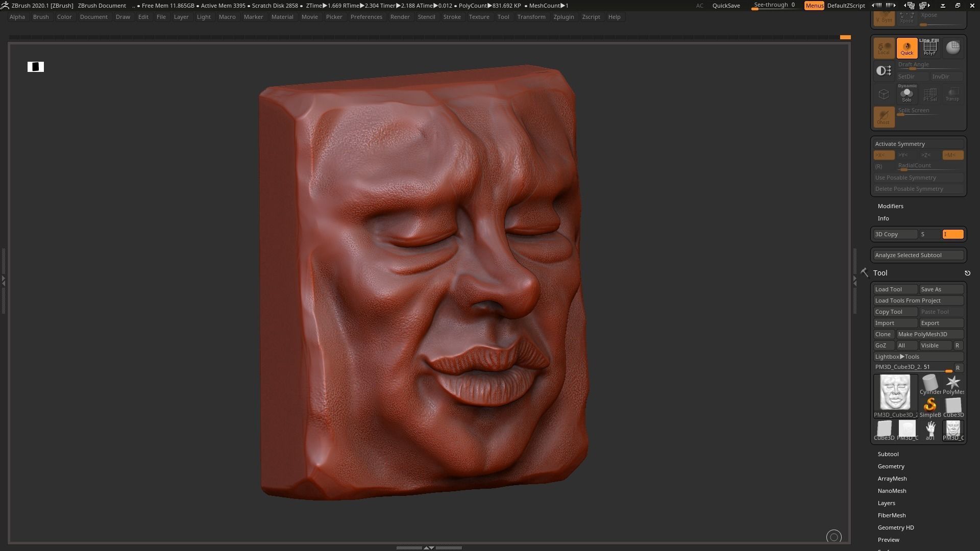Select the SimpleBrush tool icon

(x=930, y=408)
